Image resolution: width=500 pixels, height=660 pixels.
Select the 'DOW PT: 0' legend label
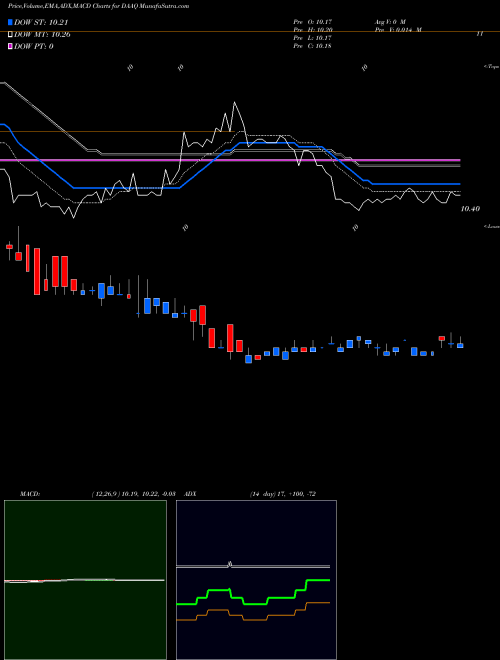click(34, 46)
